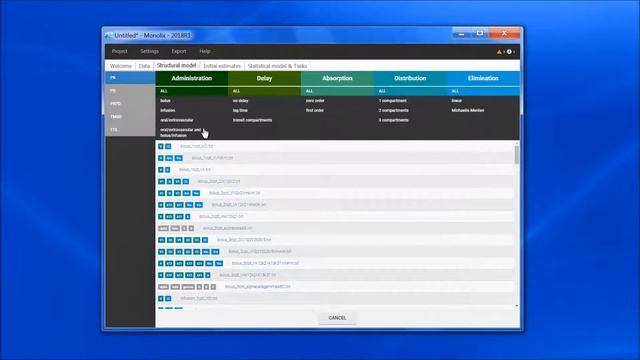Click the scrollbar up arrow of model list
Screen dimensions: 640x360
coord(517,143)
